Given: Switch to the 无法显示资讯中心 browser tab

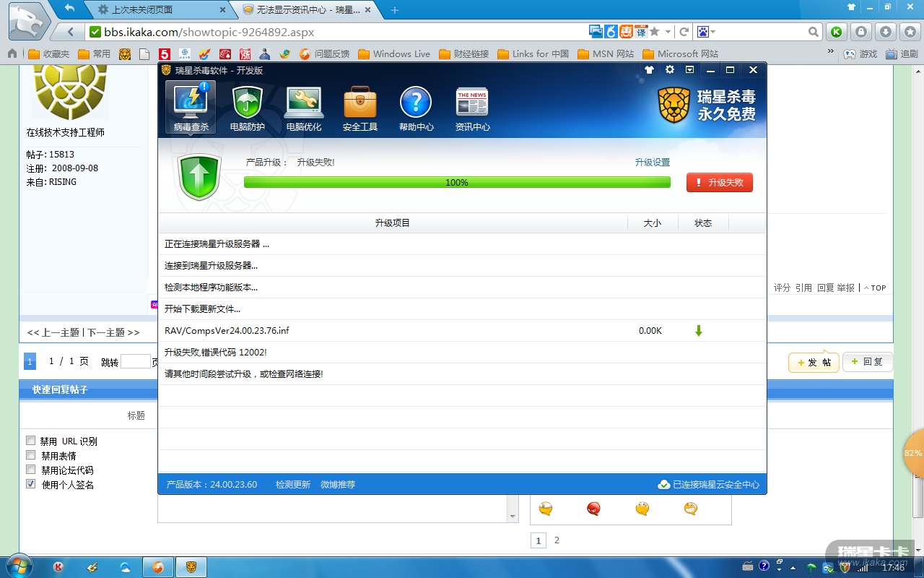Looking at the screenshot, I should point(307,10).
